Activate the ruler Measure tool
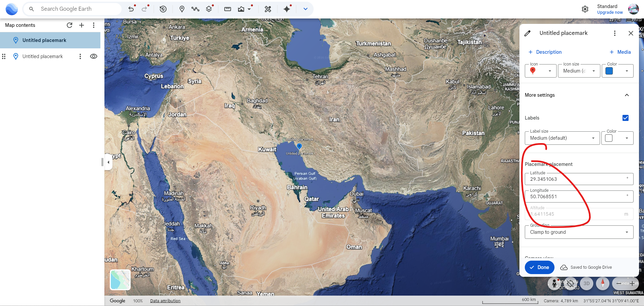The image size is (644, 306). click(228, 9)
